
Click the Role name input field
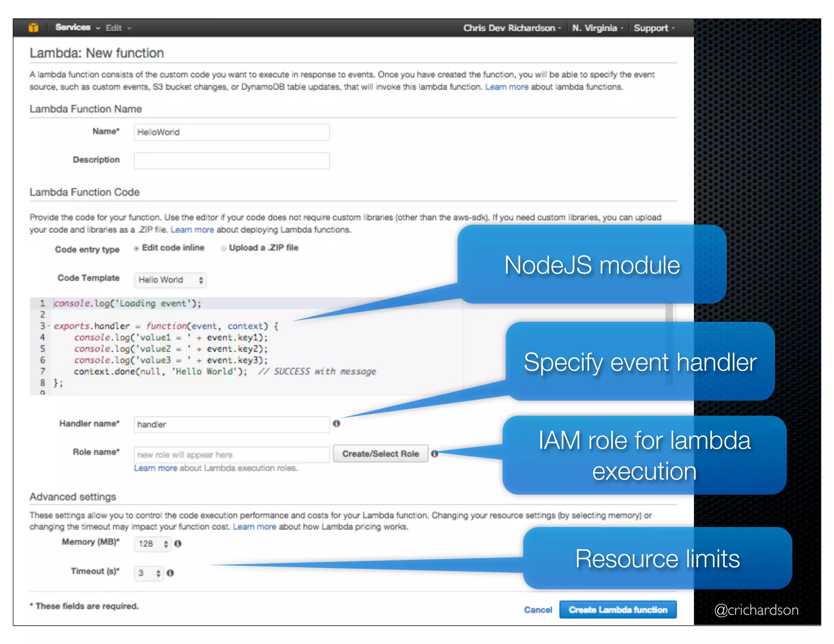(232, 455)
